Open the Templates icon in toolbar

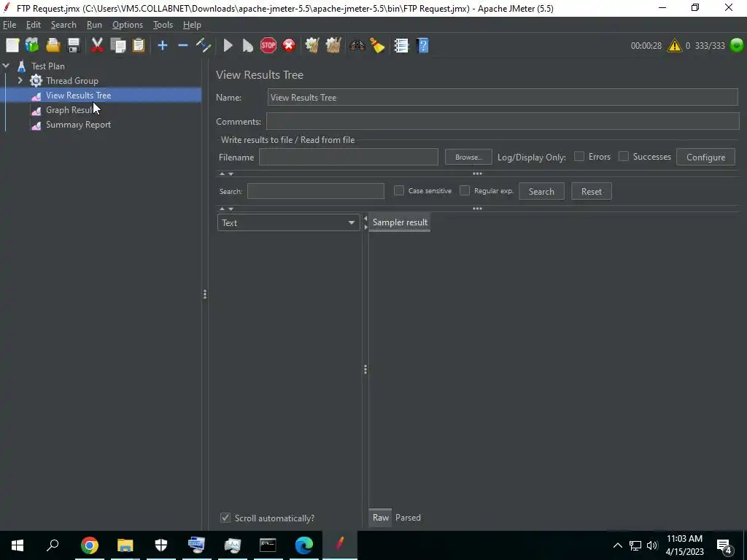32,45
